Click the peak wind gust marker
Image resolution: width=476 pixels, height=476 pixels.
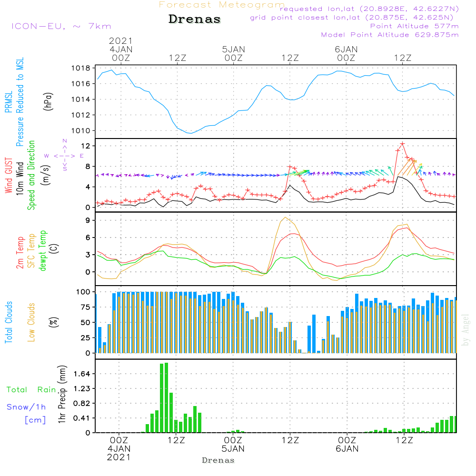403,144
